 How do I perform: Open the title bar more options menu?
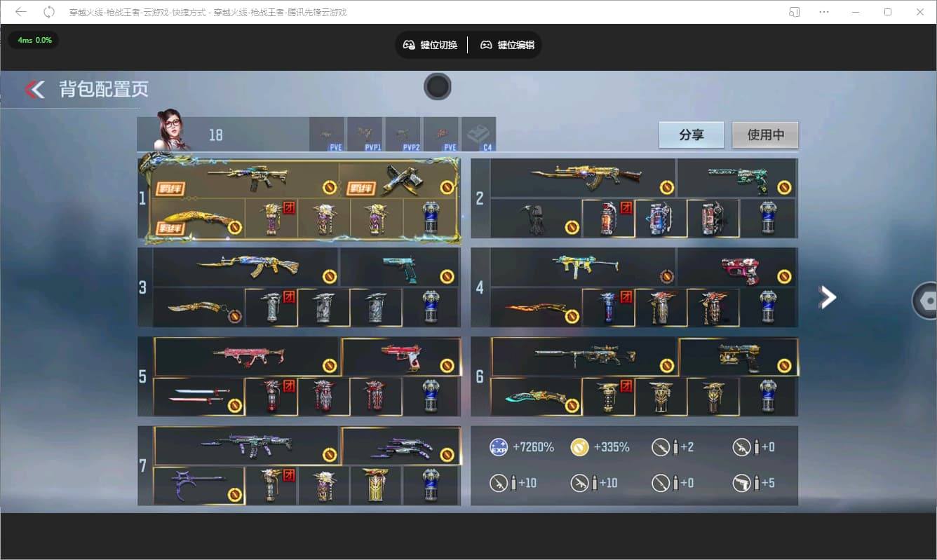[824, 12]
